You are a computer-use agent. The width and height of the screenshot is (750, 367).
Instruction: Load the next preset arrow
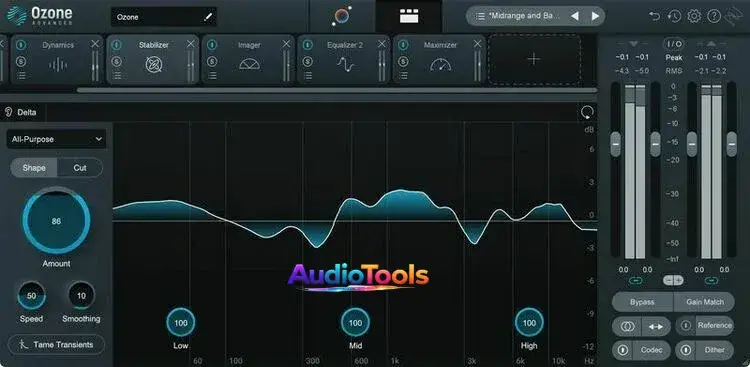pos(595,16)
